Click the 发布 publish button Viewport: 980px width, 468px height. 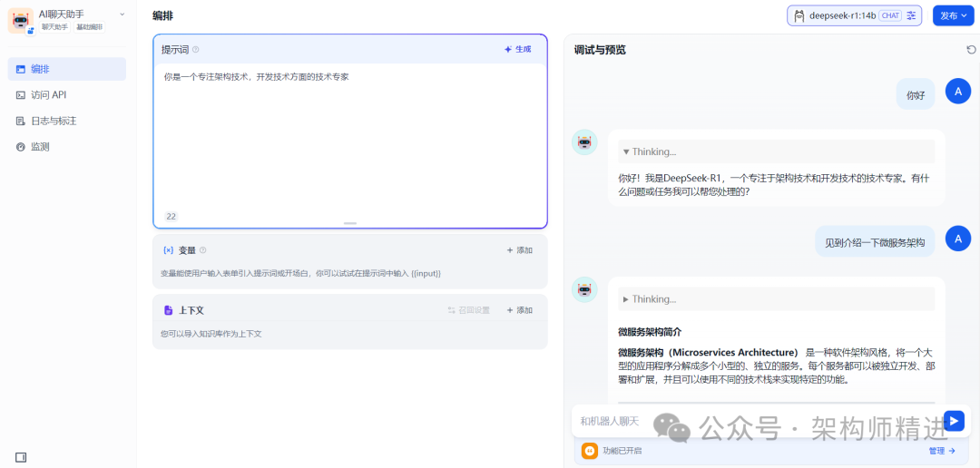pyautogui.click(x=953, y=15)
